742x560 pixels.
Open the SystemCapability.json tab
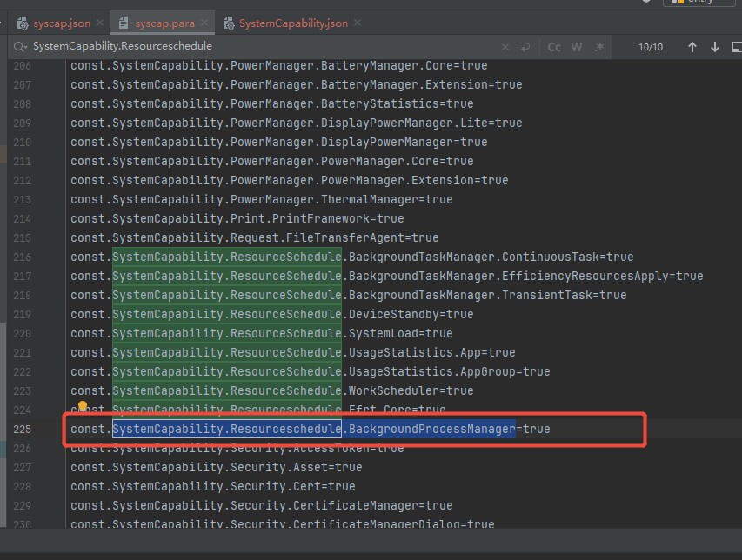[x=285, y=23]
